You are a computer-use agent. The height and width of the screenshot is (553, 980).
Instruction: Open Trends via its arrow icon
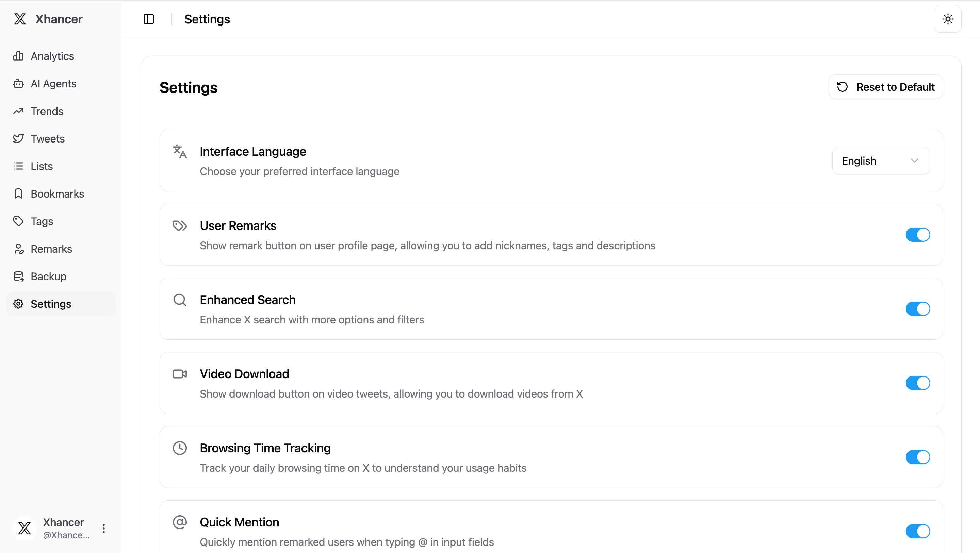click(18, 111)
